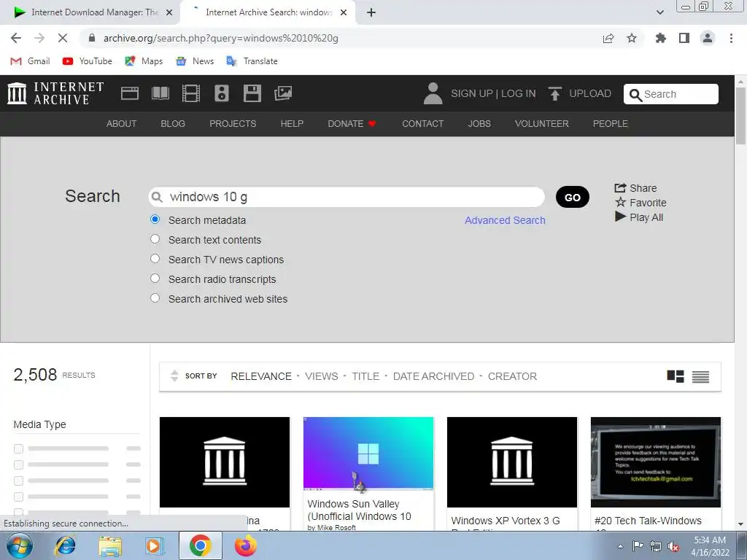The image size is (747, 560).
Task: Click the GO search button
Action: pyautogui.click(x=572, y=197)
